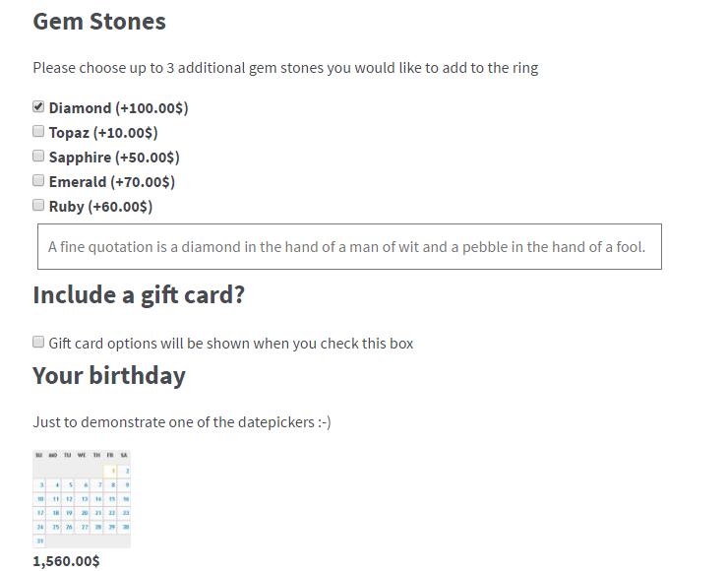Uncheck the Diamond gem stone checkbox

pyautogui.click(x=38, y=107)
